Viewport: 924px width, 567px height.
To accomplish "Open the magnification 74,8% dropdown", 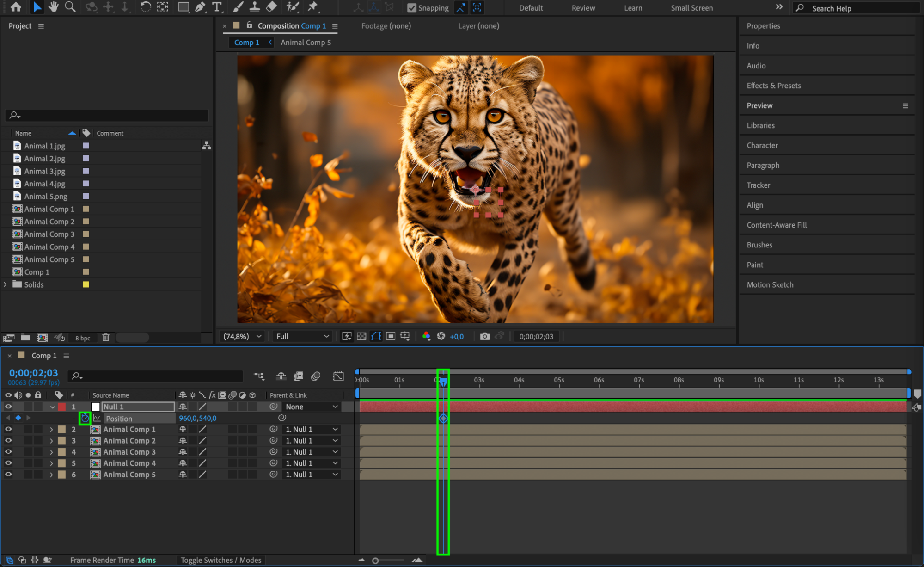I will 243,336.
